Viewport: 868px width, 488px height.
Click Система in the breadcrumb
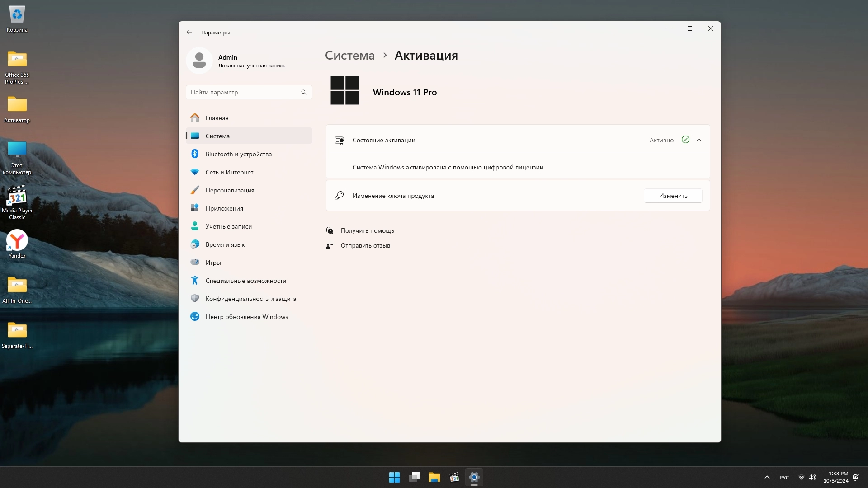pyautogui.click(x=349, y=56)
